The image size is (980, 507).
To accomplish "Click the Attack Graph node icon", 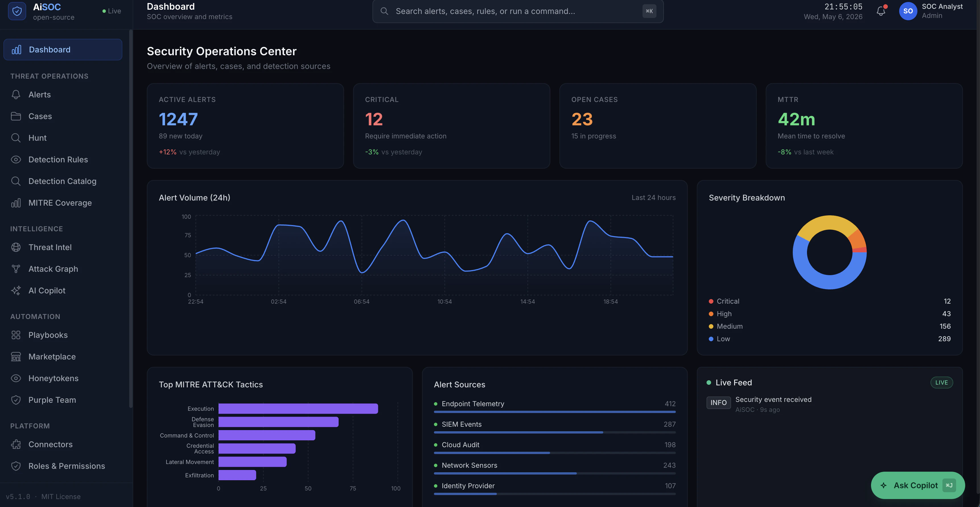I will point(16,269).
